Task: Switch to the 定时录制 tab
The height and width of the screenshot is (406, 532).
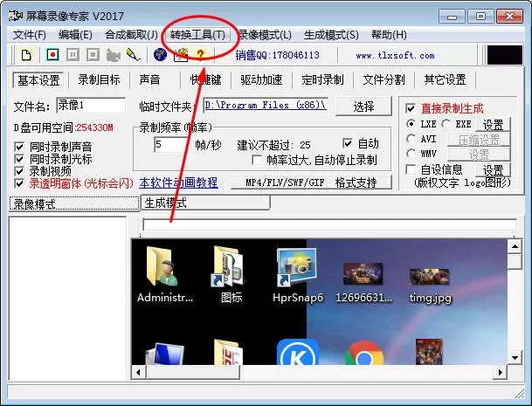Action: click(322, 80)
